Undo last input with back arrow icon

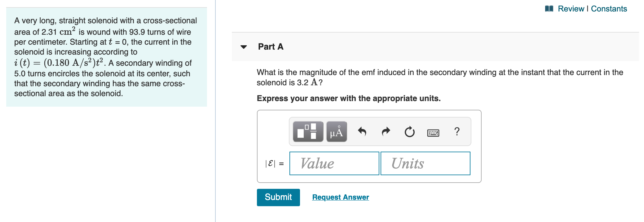pos(363,131)
